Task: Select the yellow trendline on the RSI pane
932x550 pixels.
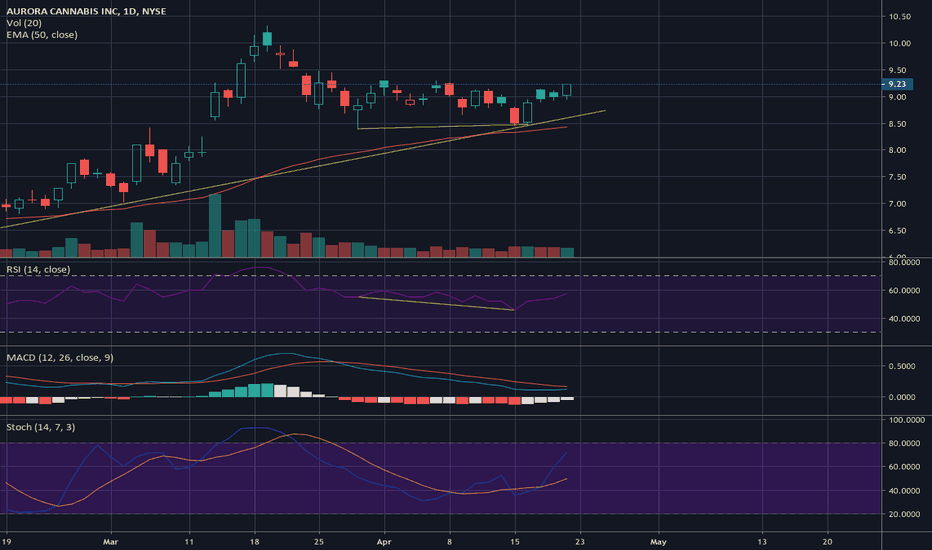Action: (436, 303)
